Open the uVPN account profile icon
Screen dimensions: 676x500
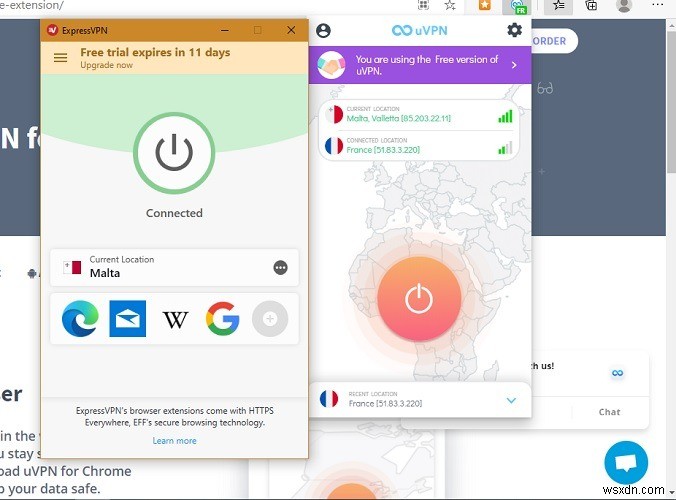323,31
